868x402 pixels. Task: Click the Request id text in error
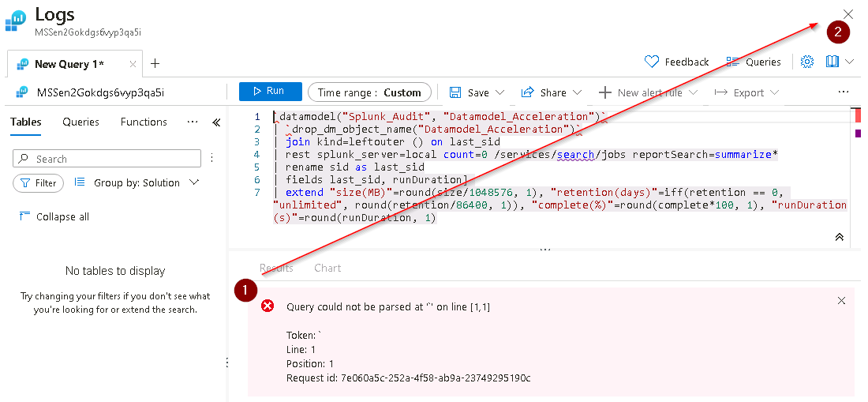pyautogui.click(x=409, y=378)
